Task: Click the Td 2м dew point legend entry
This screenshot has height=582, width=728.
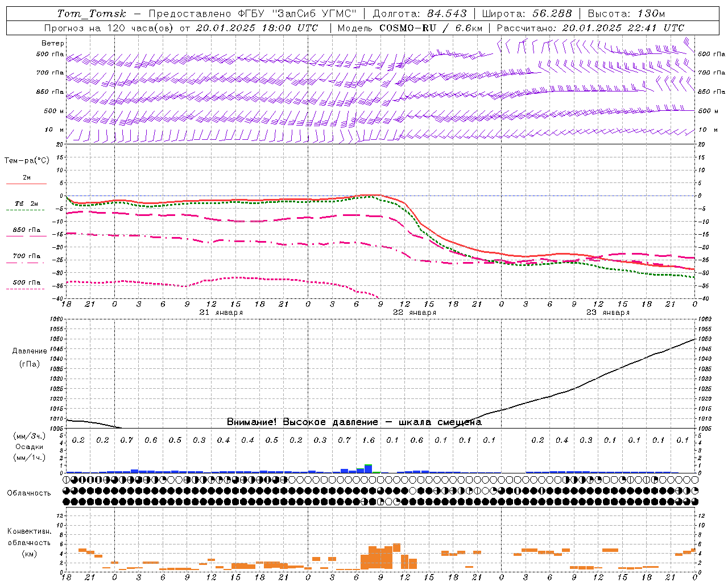Action: coord(26,206)
